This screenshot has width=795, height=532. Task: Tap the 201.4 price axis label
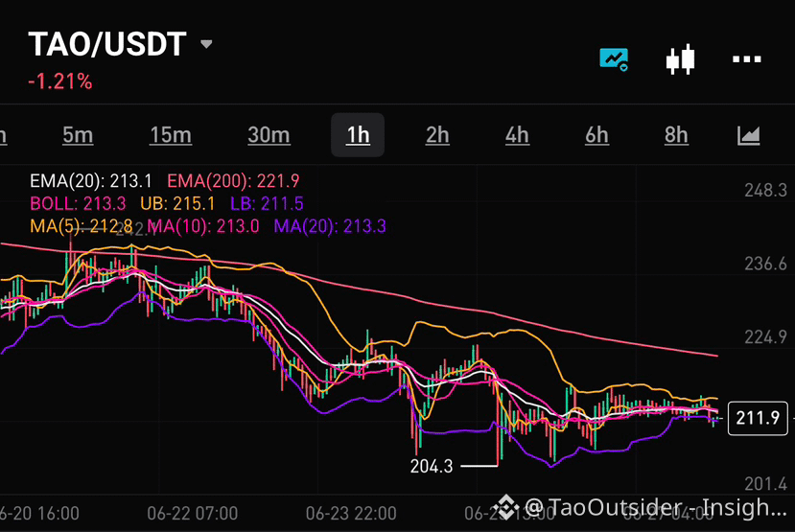coord(765,484)
